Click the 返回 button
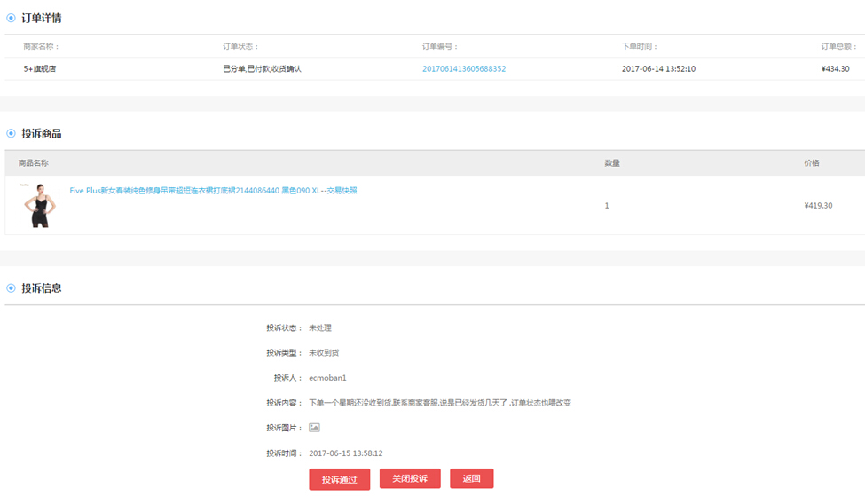 click(x=472, y=478)
